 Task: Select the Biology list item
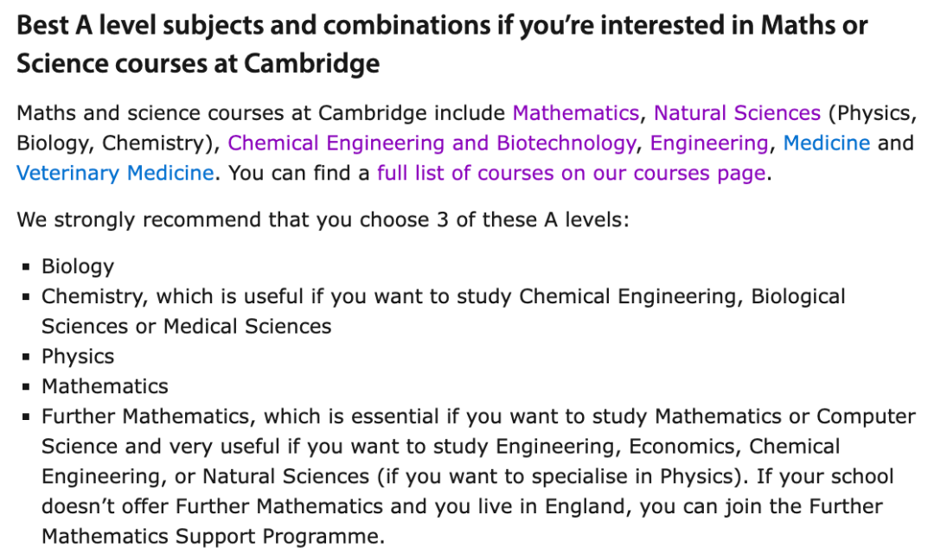pos(78,266)
